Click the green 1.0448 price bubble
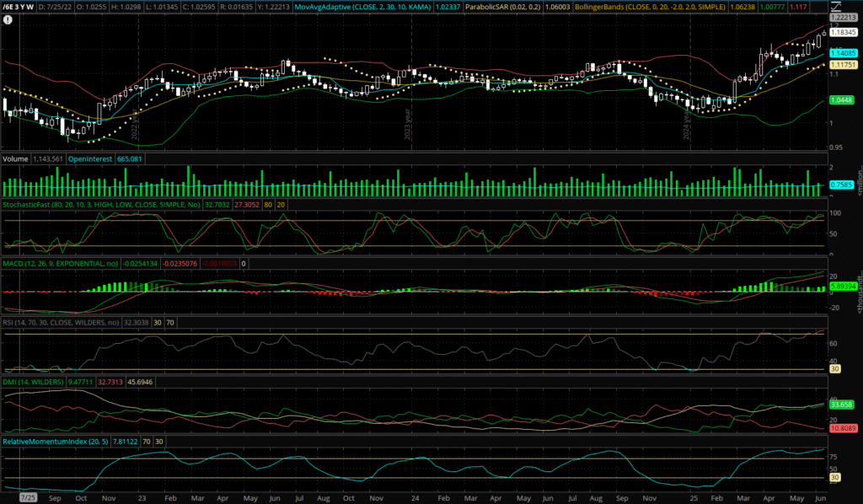The width and height of the screenshot is (863, 504). 842,100
